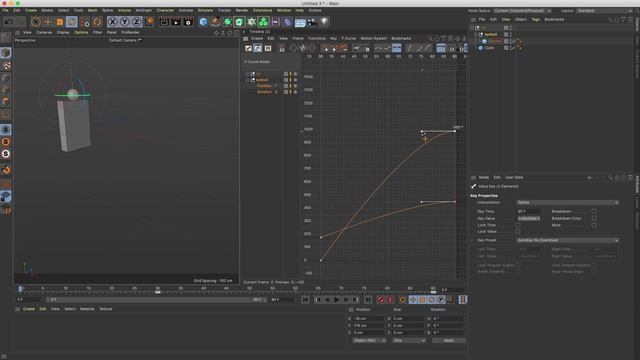The image size is (640, 360).
Task: Click the Coordinate System icon after the Z axis lock
Action: point(149,22)
